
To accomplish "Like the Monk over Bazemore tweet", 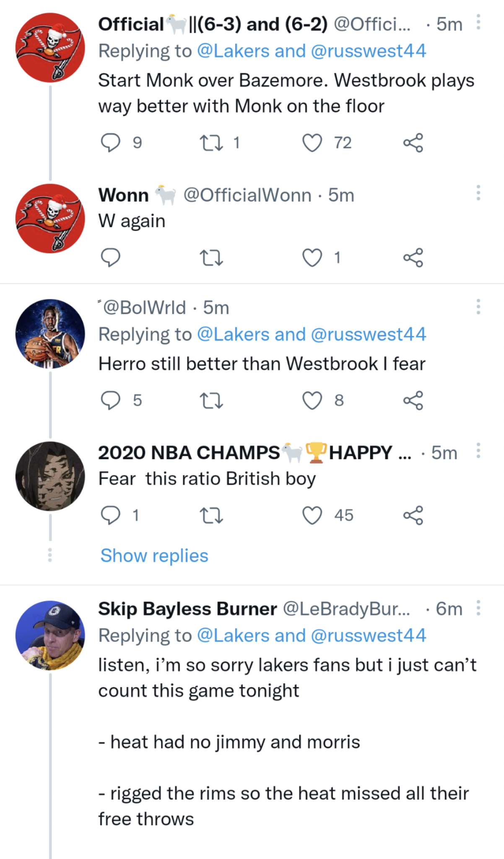I will tap(312, 143).
